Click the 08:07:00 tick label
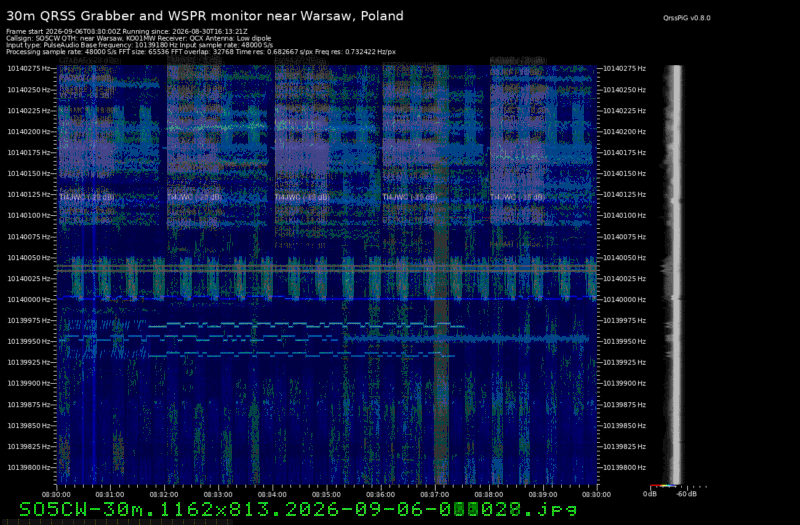Screen dimensions: 800x525 435,494
